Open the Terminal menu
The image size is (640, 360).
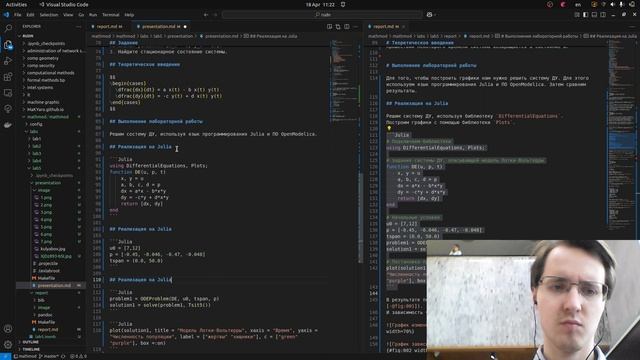[x=111, y=15]
